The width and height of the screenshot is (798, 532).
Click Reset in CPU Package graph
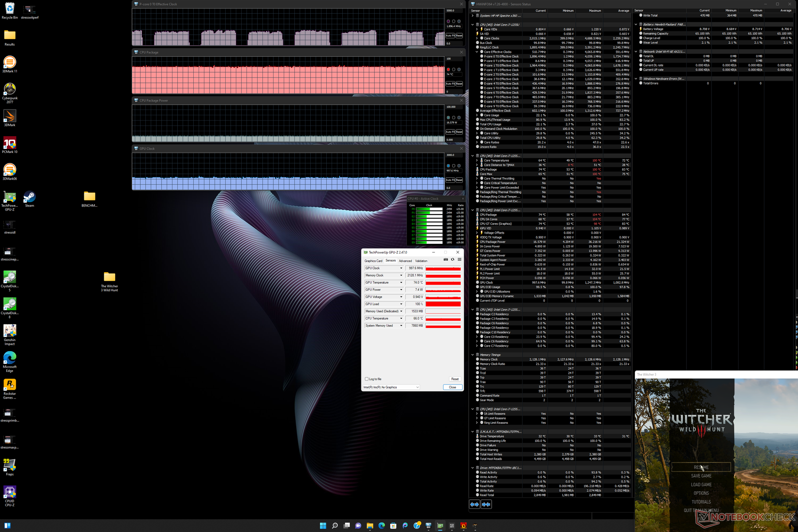pyautogui.click(x=459, y=84)
